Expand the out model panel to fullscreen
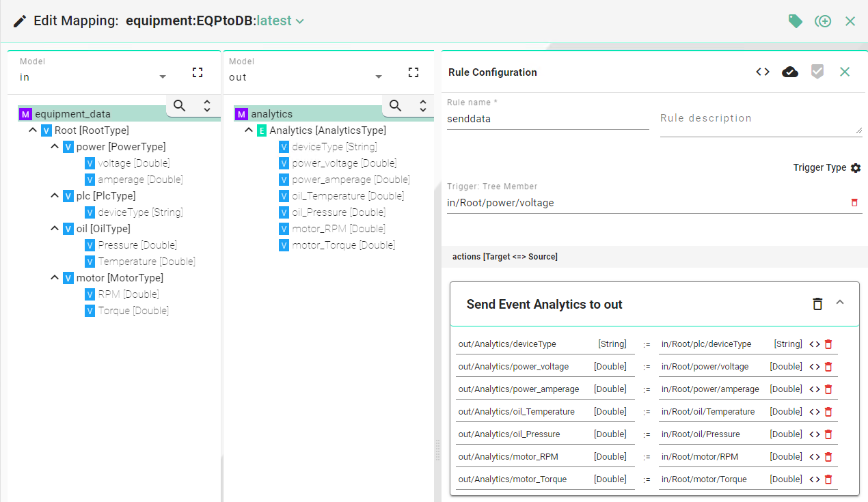The width and height of the screenshot is (868, 502). point(413,71)
